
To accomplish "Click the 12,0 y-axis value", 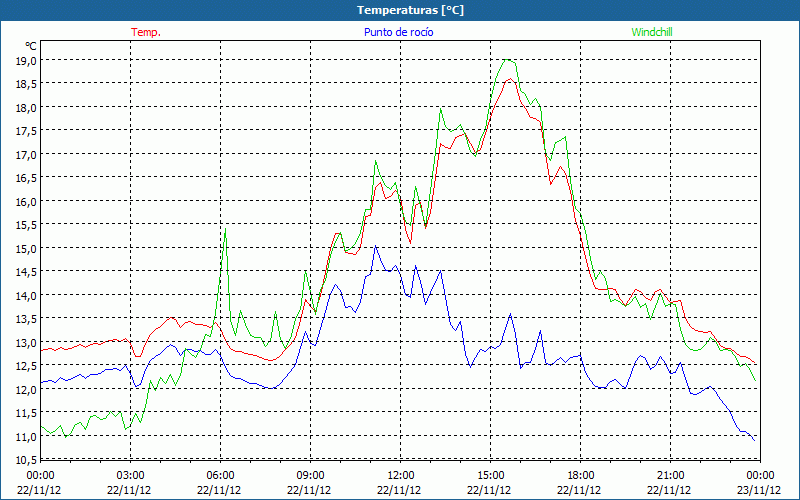I will pyautogui.click(x=27, y=389).
